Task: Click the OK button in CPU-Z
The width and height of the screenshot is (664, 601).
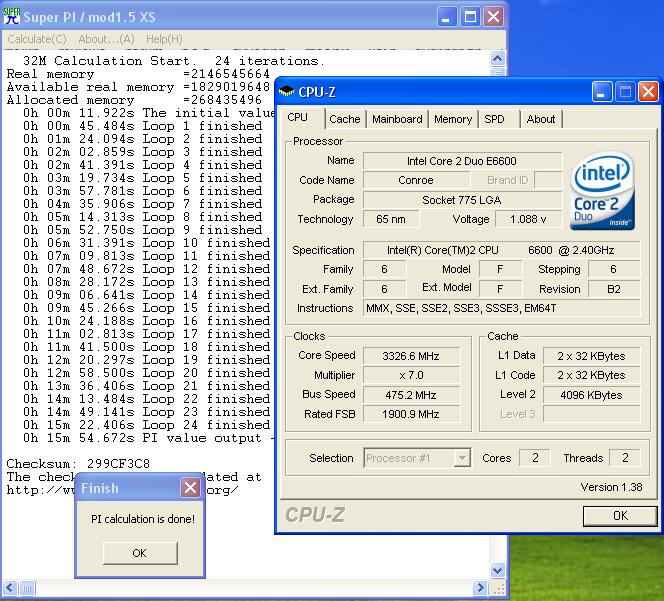Action: [x=620, y=515]
